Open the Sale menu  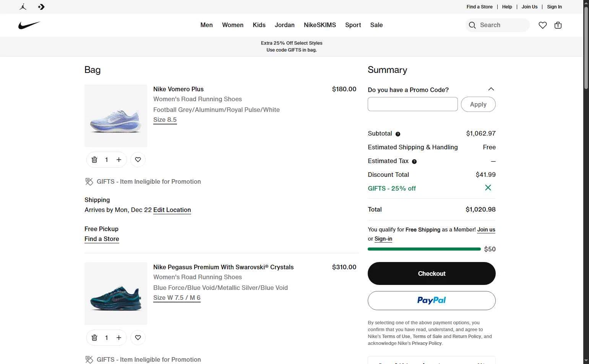coord(376,25)
